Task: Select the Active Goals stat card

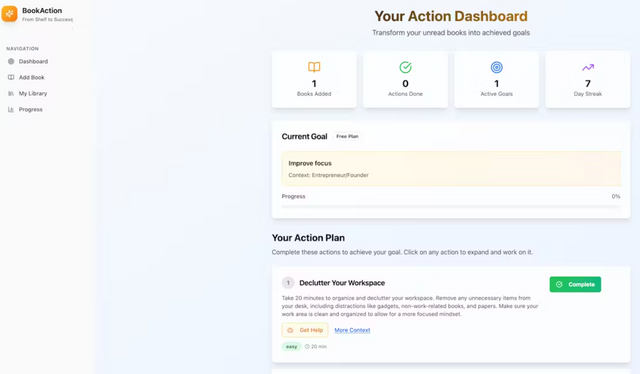Action: click(497, 80)
